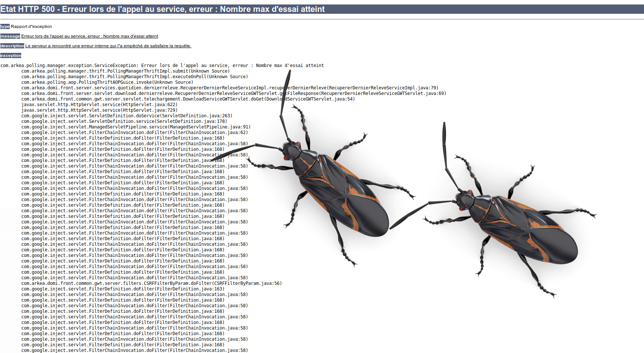
Task: Select the ManagedServletPipeline.service trace line
Action: coord(136,127)
